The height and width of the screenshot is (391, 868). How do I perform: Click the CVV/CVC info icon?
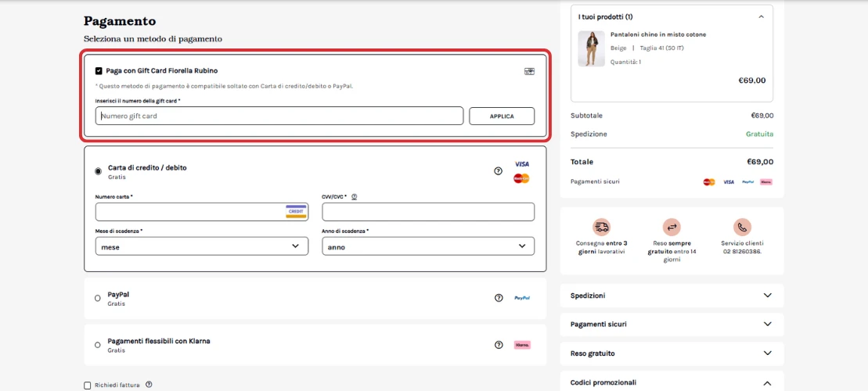(355, 197)
